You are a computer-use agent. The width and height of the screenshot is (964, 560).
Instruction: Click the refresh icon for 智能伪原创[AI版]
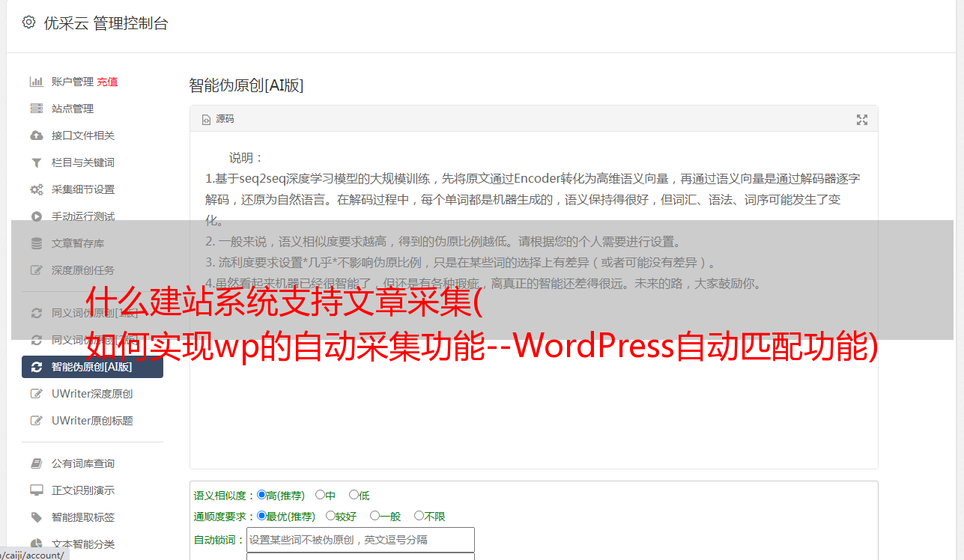pyautogui.click(x=36, y=367)
